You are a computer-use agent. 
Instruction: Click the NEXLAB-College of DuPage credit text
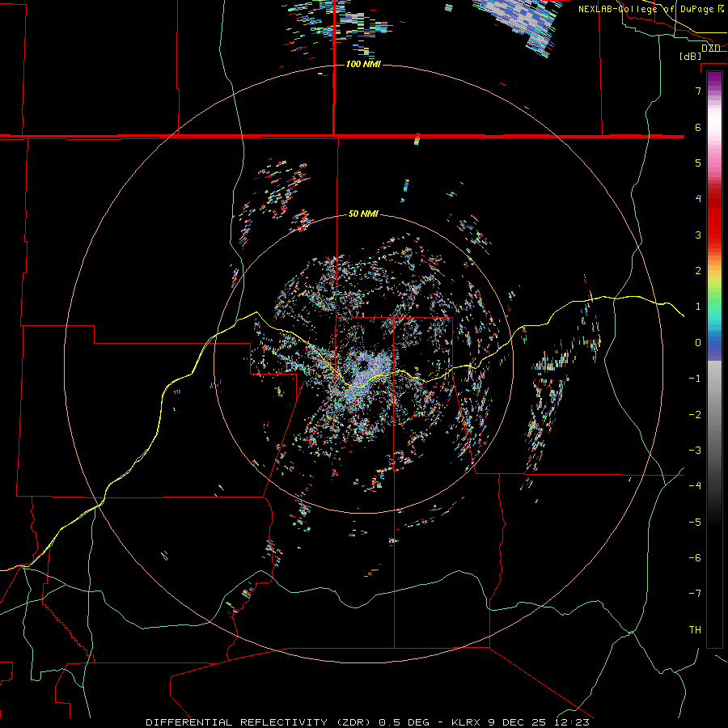tap(650, 9)
